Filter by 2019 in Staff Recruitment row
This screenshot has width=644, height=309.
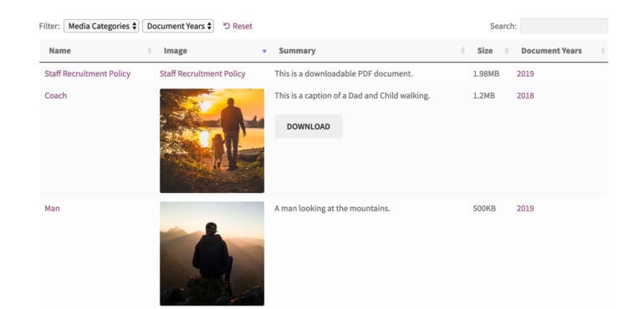point(525,73)
